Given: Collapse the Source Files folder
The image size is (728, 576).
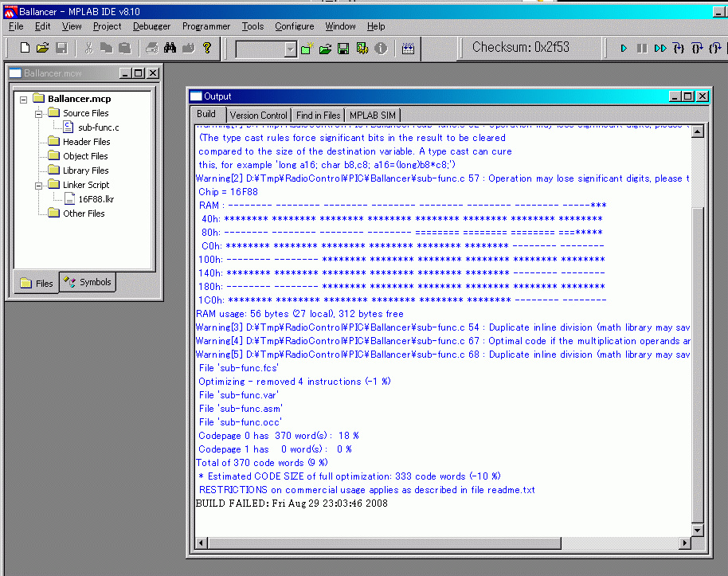Looking at the screenshot, I should point(38,114).
